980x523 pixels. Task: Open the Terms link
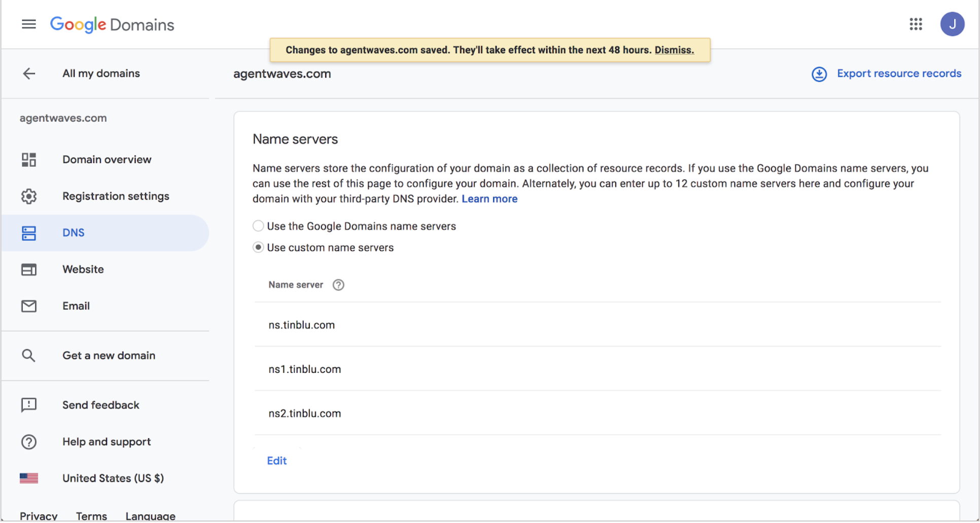(91, 516)
